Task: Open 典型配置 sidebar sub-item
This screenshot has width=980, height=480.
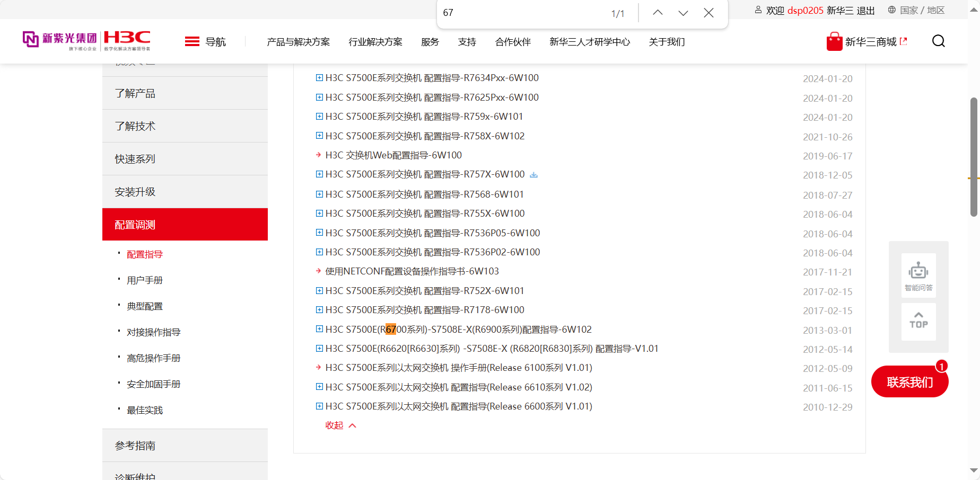Action: click(145, 306)
